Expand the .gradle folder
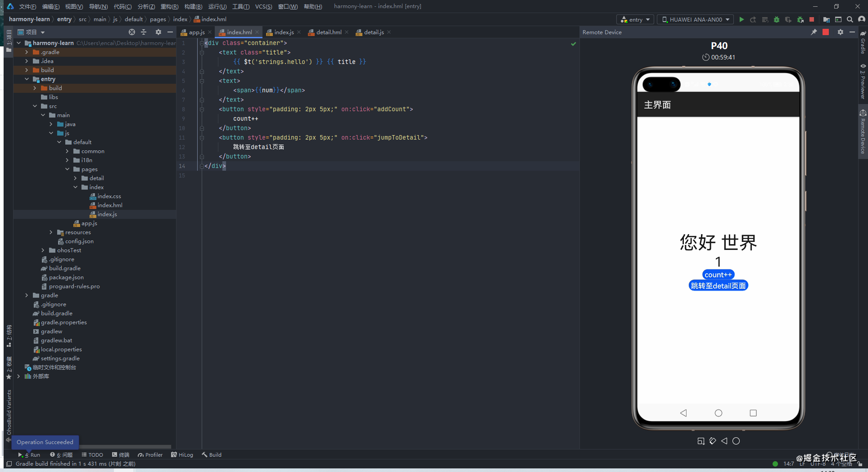Viewport: 868px width, 472px height. click(x=27, y=52)
